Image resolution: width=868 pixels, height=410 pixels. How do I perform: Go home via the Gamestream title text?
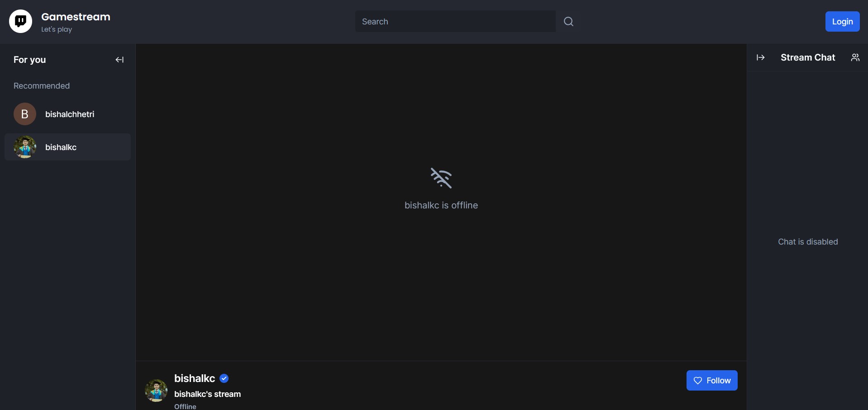pos(76,17)
